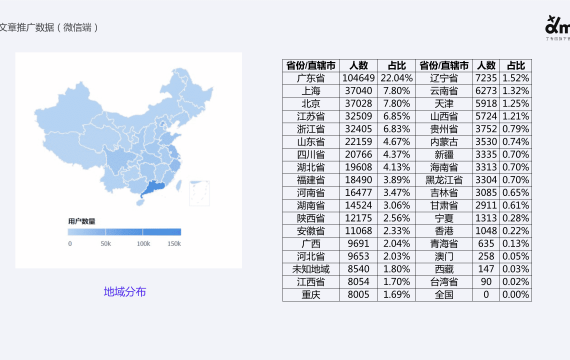Click the 150k legend tick label
The width and height of the screenshot is (570, 360).
tap(174, 244)
